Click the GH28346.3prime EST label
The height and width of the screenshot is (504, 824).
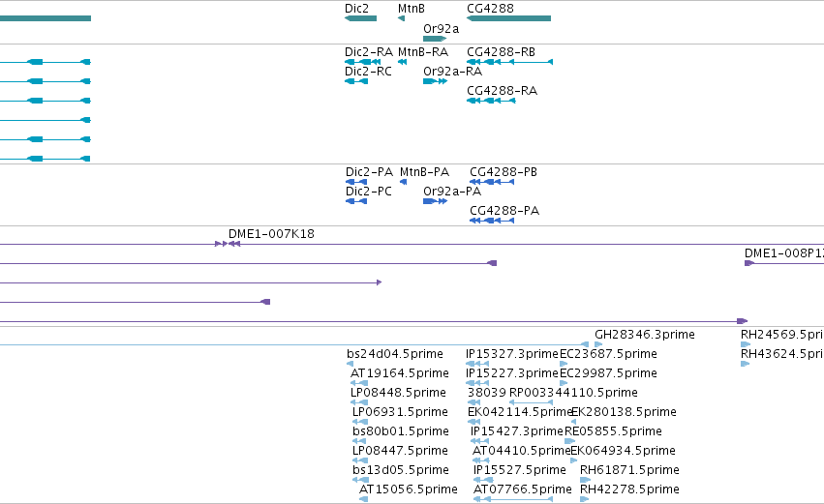[x=644, y=335]
